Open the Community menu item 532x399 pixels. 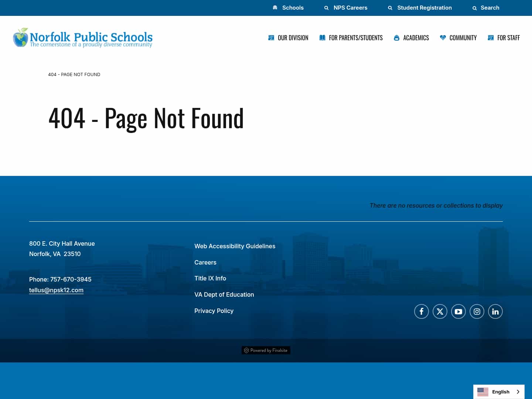tap(463, 37)
